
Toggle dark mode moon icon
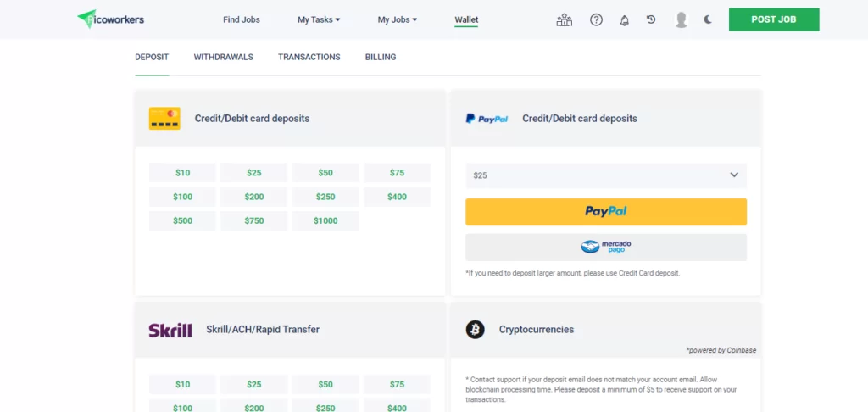[x=708, y=20]
